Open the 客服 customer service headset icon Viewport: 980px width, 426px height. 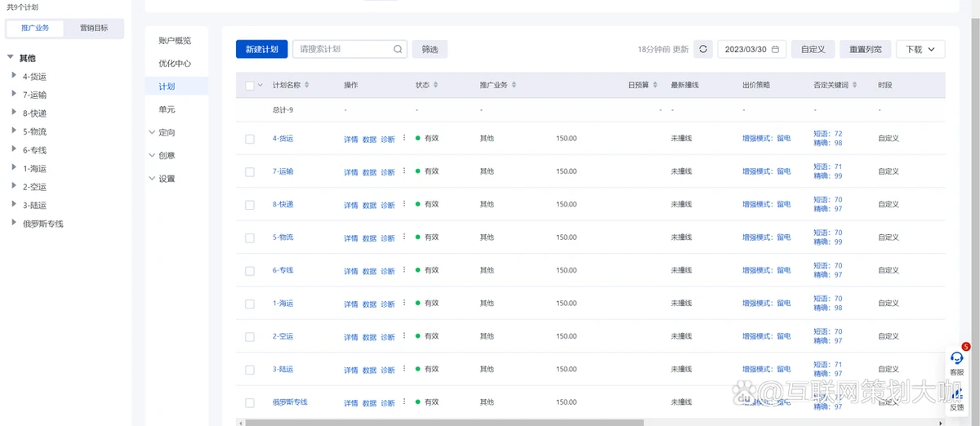[x=956, y=358]
